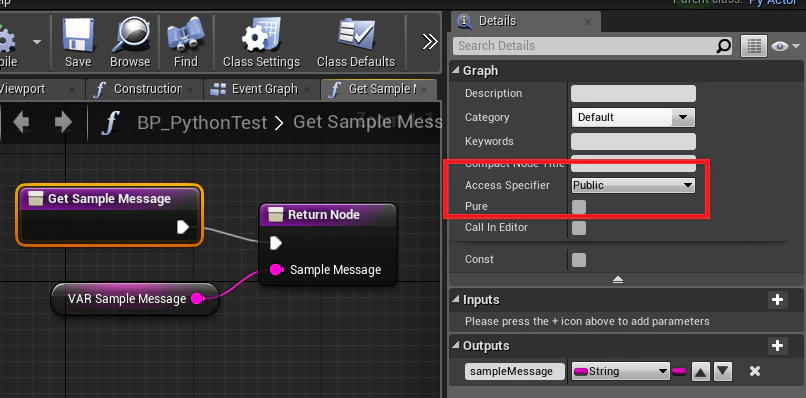The height and width of the screenshot is (398, 806).
Task: Enable the Pure checkbox
Action: pyautogui.click(x=579, y=207)
